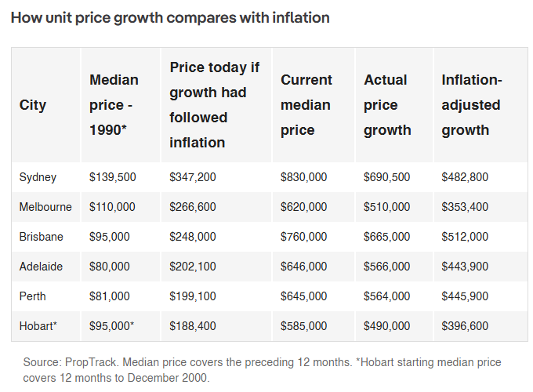This screenshot has height=392, width=533.
Task: Select the Perth city cell
Action: 32,296
